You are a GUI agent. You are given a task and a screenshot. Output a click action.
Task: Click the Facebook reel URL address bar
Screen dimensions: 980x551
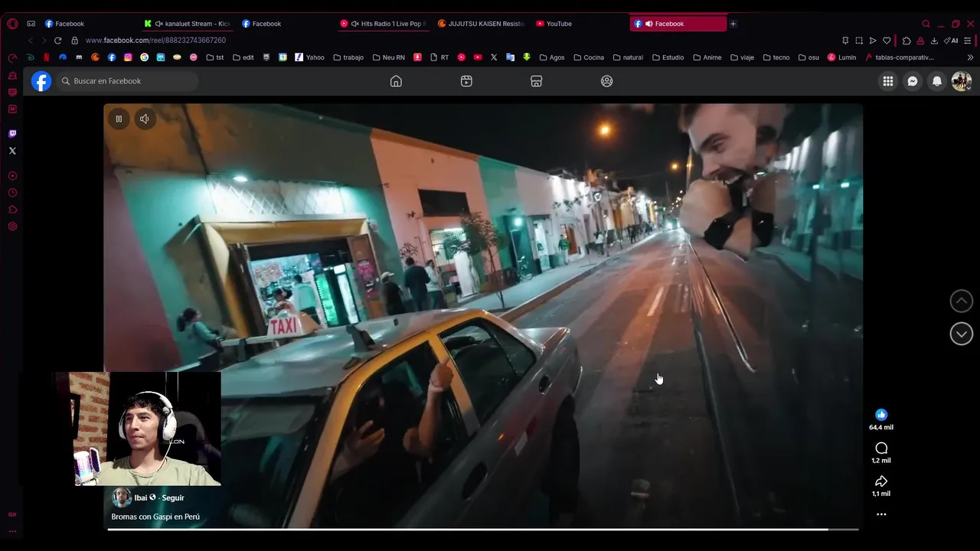point(155,41)
